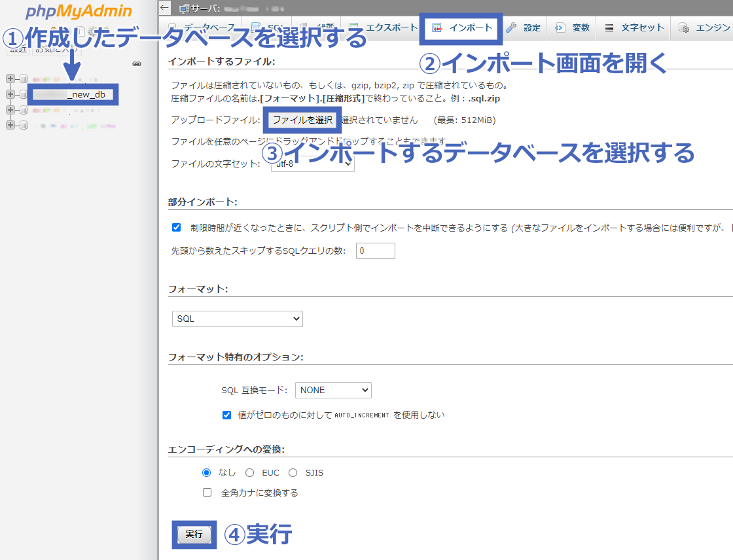
Task: Expand the _new_db database node
Action: tap(10, 94)
